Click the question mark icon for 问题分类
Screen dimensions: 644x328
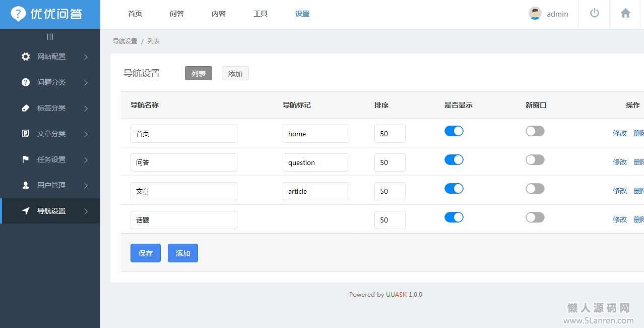(26, 82)
